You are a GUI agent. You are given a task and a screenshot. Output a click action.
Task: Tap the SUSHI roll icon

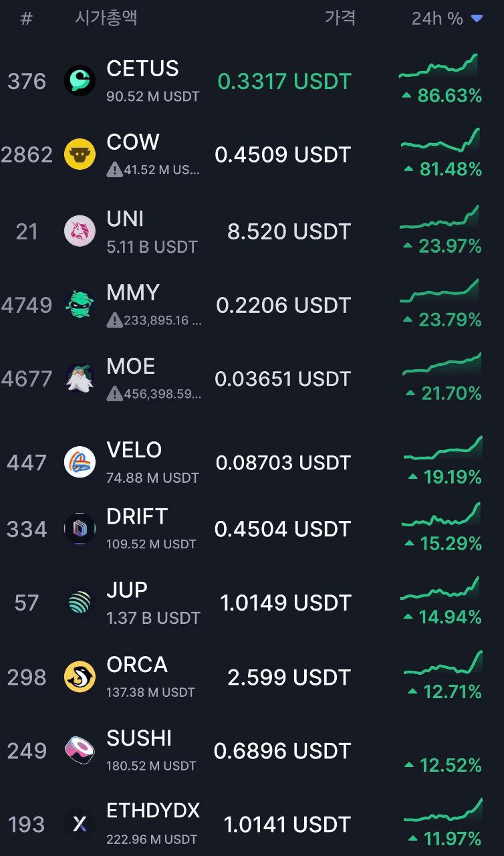[80, 750]
